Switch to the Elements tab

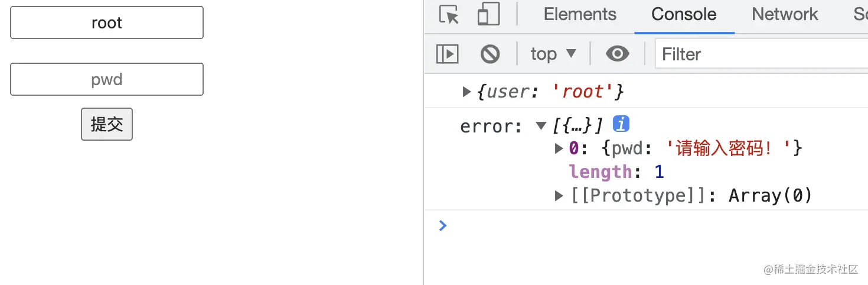tap(580, 14)
